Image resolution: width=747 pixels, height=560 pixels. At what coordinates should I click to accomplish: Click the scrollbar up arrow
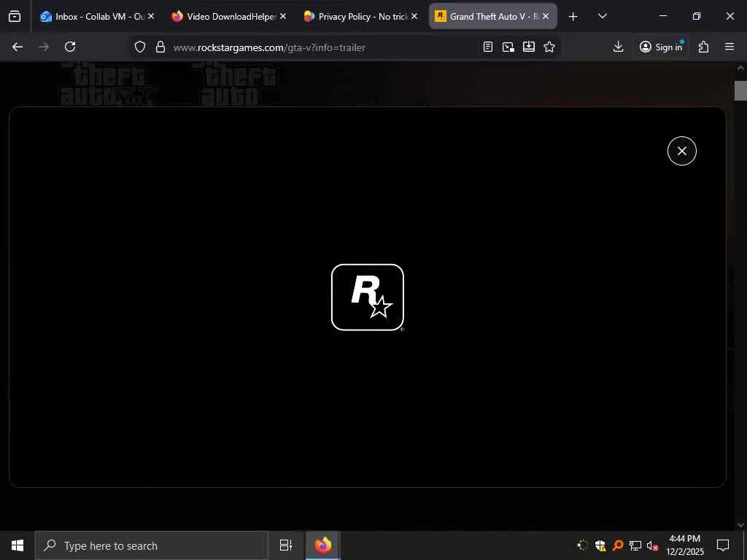click(x=740, y=68)
